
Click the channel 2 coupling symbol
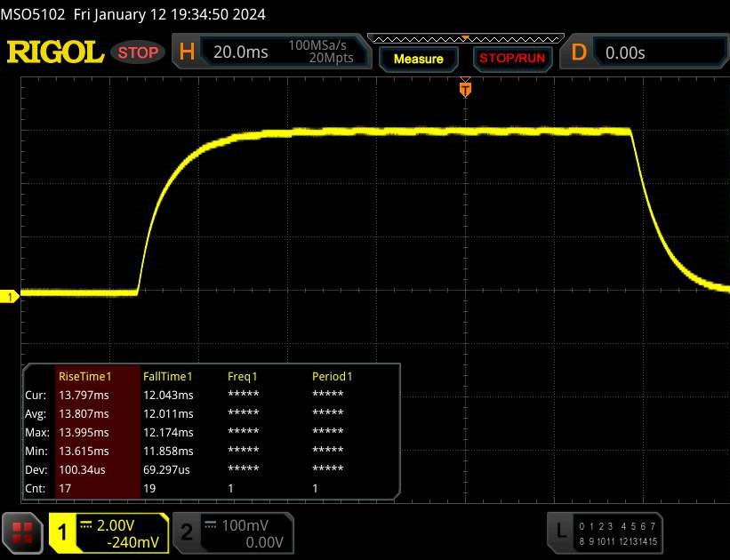tap(211, 524)
